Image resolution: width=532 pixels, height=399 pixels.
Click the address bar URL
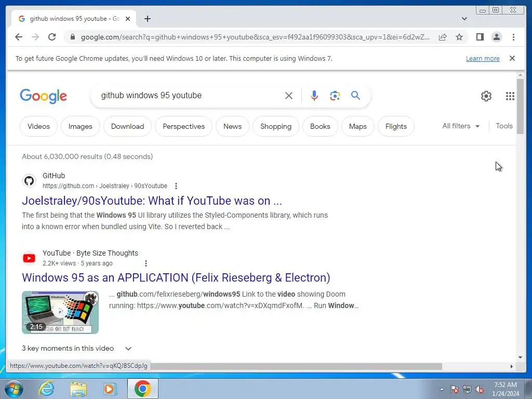255,37
